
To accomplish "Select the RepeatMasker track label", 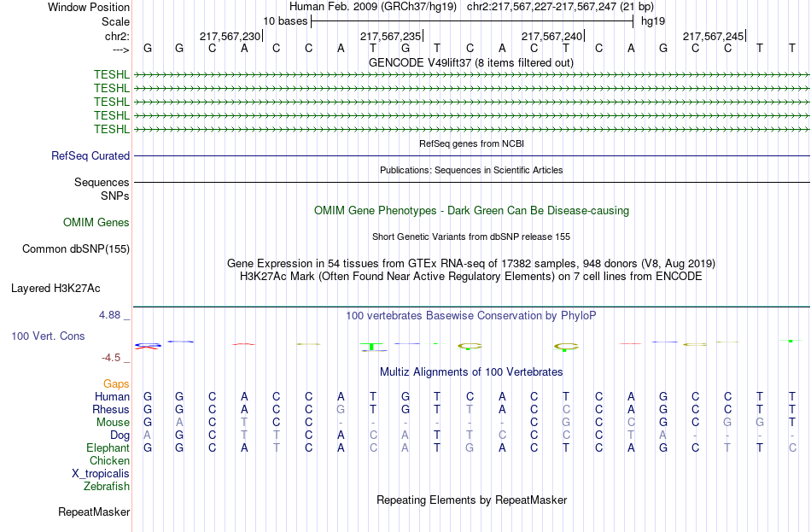I will coord(94,512).
